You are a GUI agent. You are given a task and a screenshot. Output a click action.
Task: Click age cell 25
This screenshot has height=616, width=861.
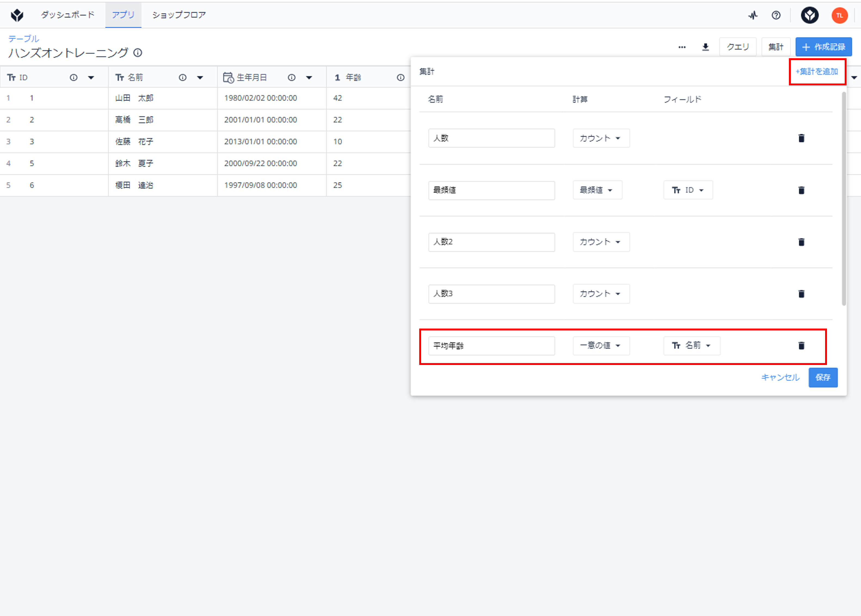368,185
